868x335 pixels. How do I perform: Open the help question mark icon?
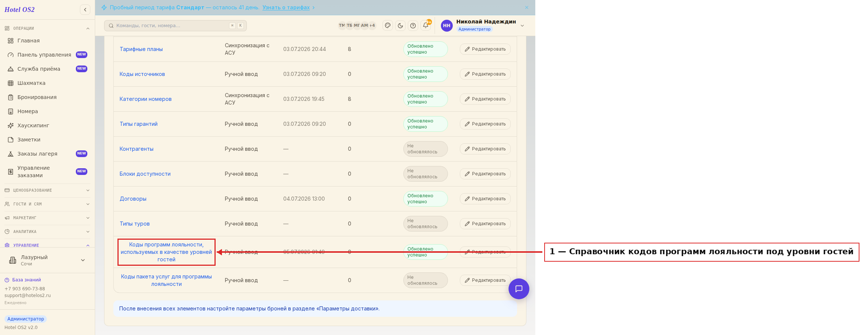point(413,26)
